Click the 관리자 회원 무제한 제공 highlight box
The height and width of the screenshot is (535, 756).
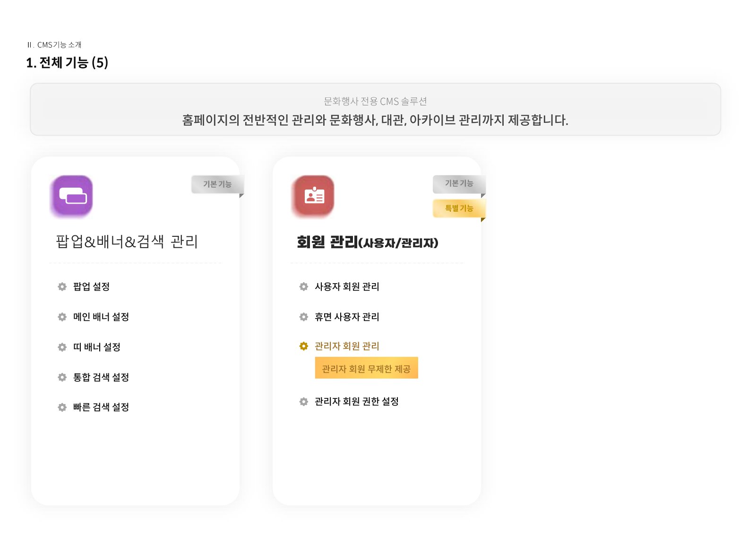click(366, 368)
